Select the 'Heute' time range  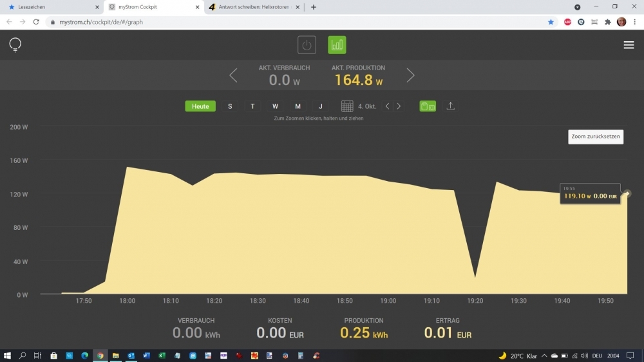coord(200,106)
